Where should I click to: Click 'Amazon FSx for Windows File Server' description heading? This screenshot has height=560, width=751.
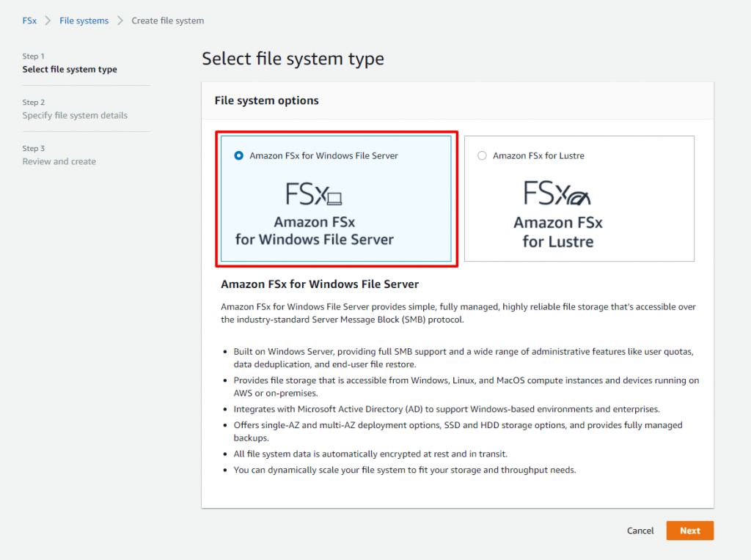coord(320,284)
